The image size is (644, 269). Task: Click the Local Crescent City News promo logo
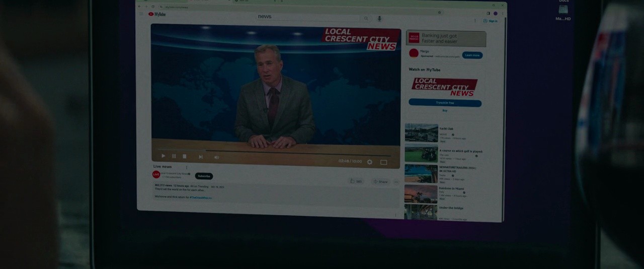coord(444,87)
